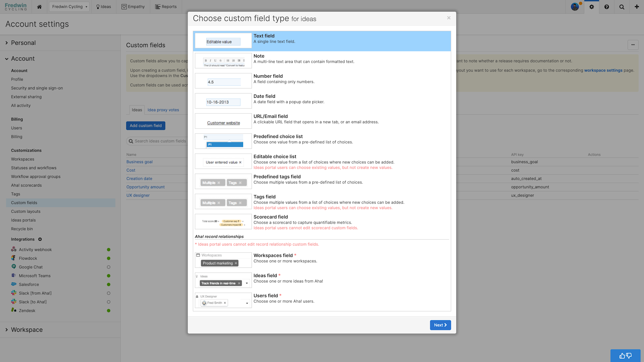644x362 pixels.
Task: Toggle Google Chat integration status circle
Action: (x=109, y=267)
